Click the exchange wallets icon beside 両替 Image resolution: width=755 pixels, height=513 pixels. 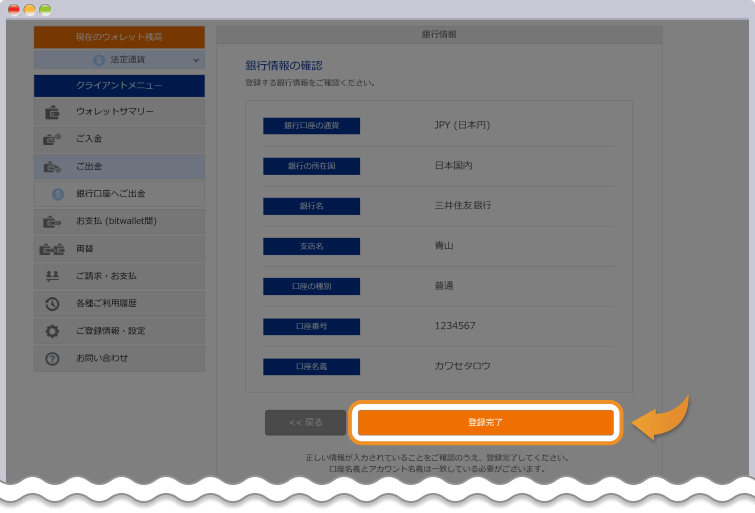pyautogui.click(x=52, y=249)
